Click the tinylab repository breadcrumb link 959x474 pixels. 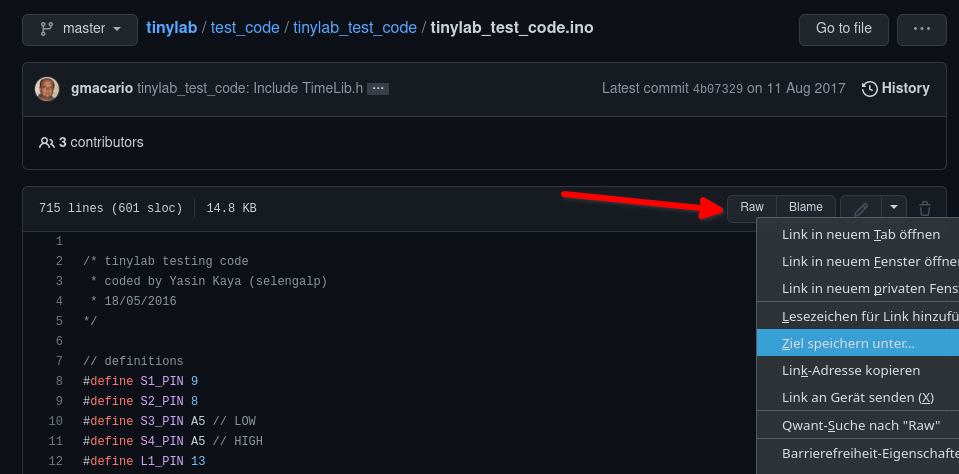click(172, 28)
